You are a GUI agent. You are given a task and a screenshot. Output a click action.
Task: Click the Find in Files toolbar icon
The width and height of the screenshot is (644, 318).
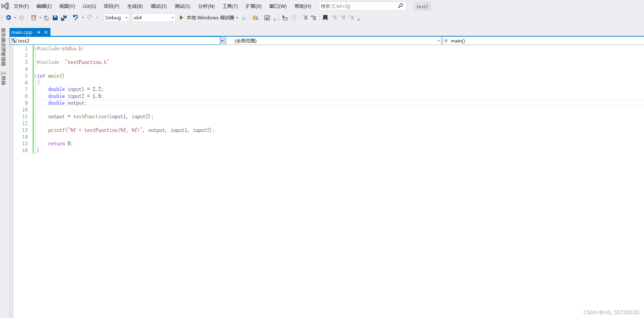coord(255,18)
